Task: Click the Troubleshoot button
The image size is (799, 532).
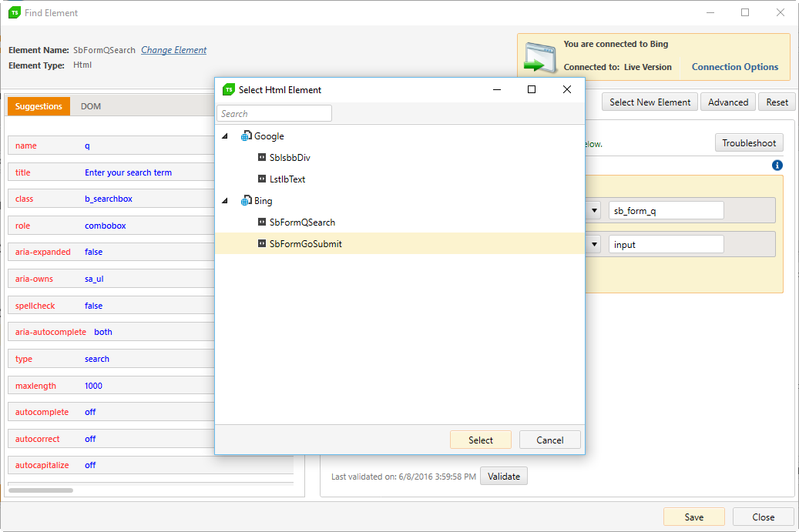Action: coord(749,143)
